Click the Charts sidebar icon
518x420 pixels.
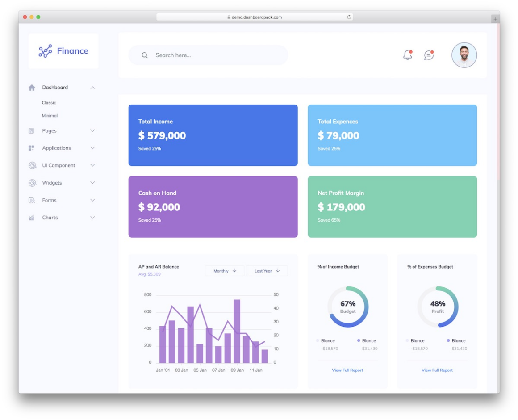[x=32, y=218]
